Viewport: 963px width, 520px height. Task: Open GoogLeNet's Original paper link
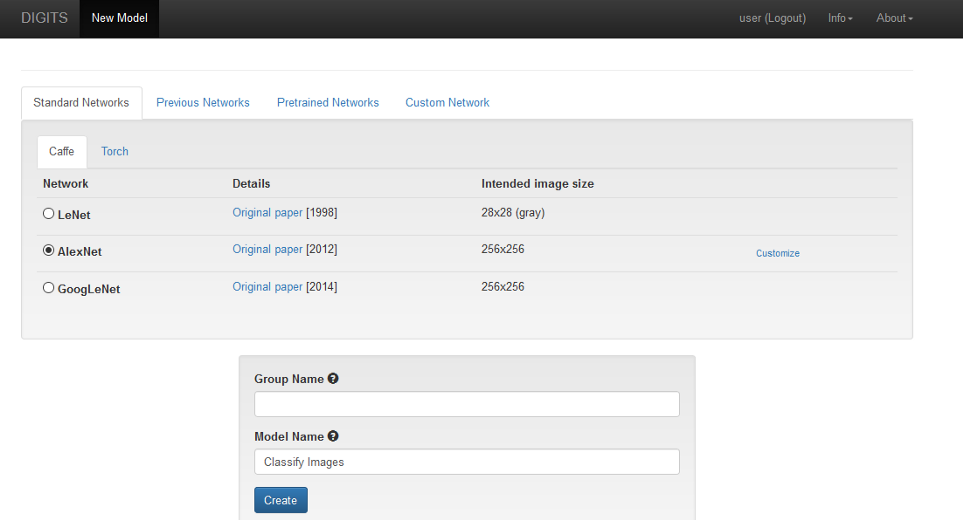tap(267, 287)
